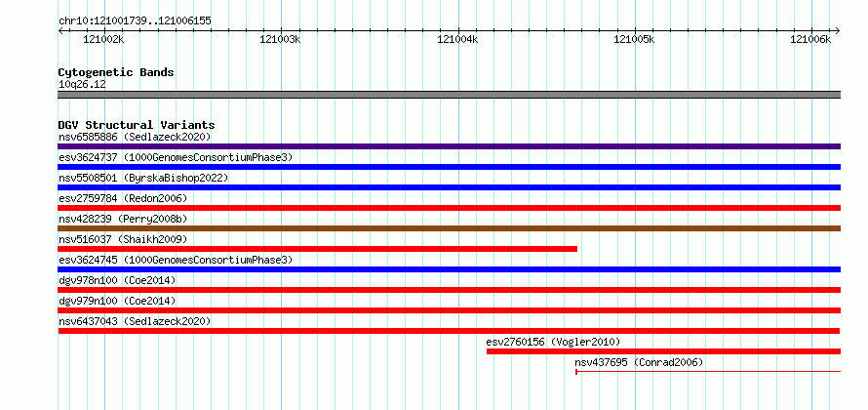
Task: Click the 10q26.12 band label
Action: (82, 85)
